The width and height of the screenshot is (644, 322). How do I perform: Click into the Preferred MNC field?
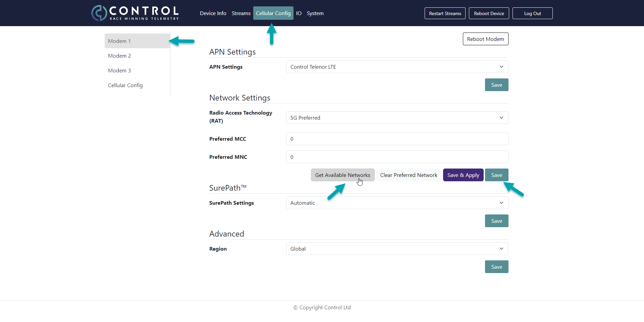[397, 157]
